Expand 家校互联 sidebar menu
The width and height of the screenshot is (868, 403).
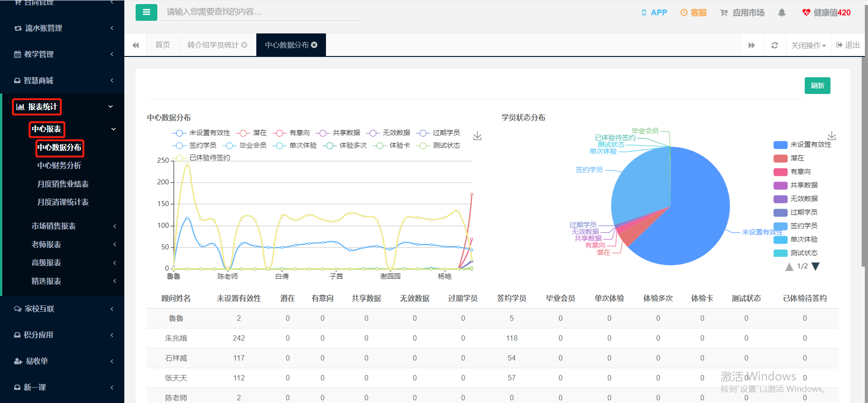[x=62, y=309]
